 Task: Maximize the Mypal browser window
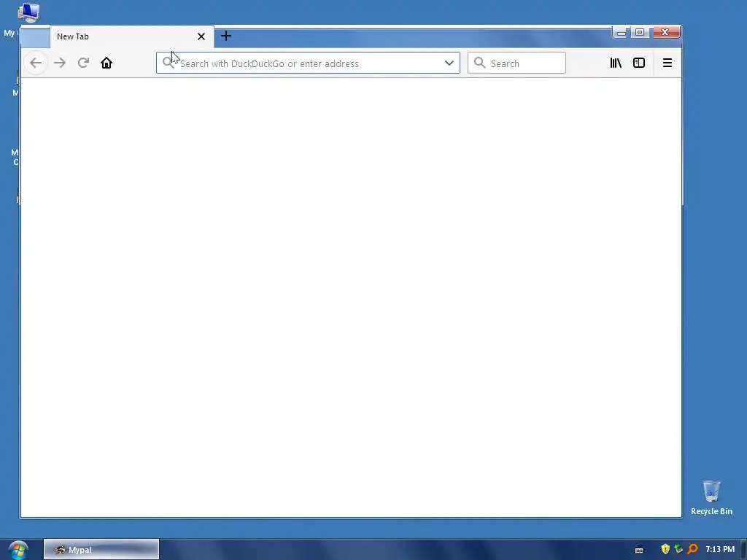coord(640,32)
